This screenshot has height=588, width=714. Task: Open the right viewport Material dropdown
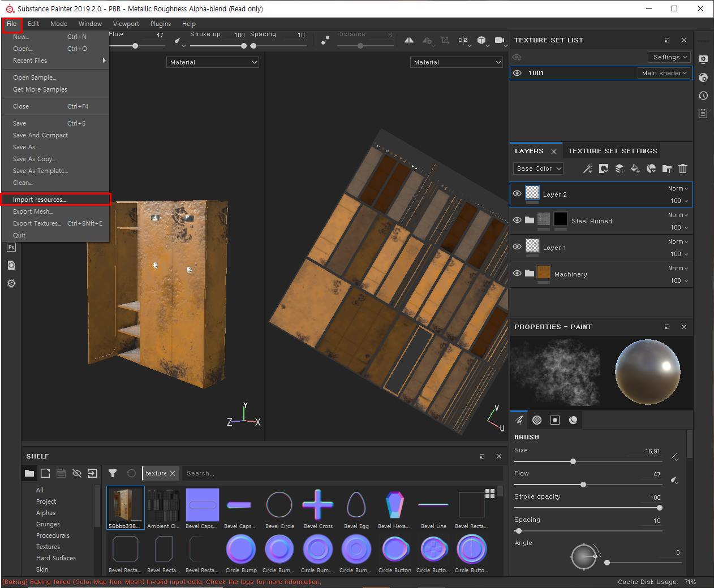tap(457, 62)
